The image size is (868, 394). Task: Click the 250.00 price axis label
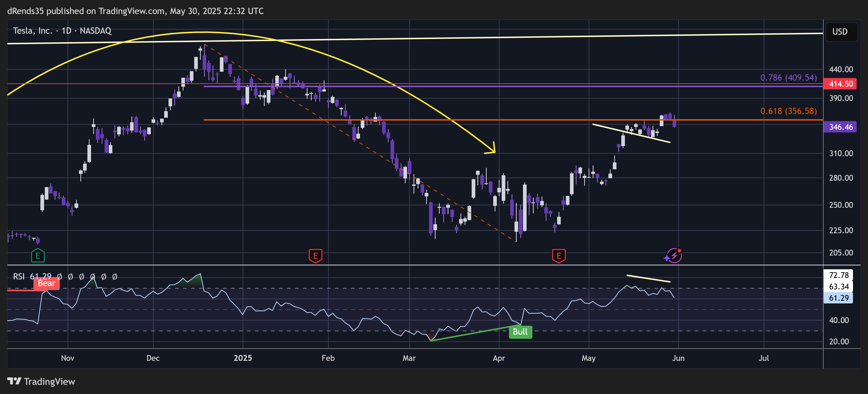841,205
